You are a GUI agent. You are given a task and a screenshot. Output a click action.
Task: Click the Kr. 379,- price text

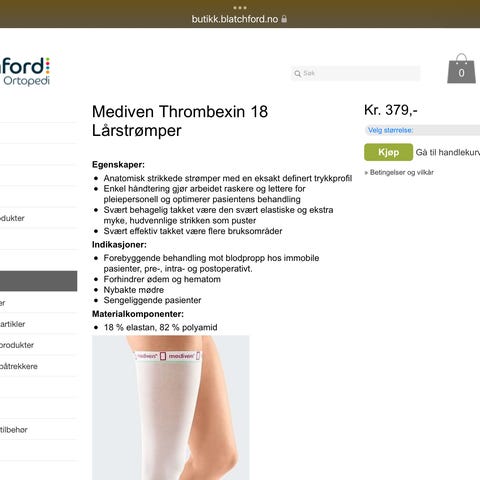point(391,110)
